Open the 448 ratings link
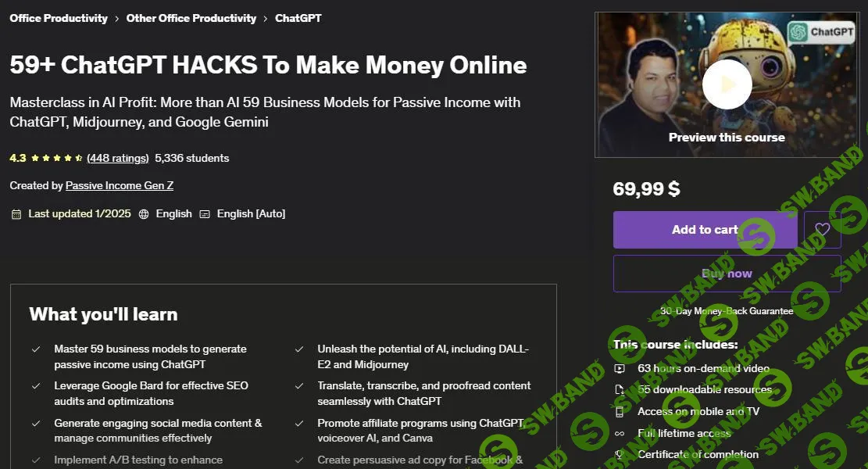The image size is (868, 469). pyautogui.click(x=118, y=159)
